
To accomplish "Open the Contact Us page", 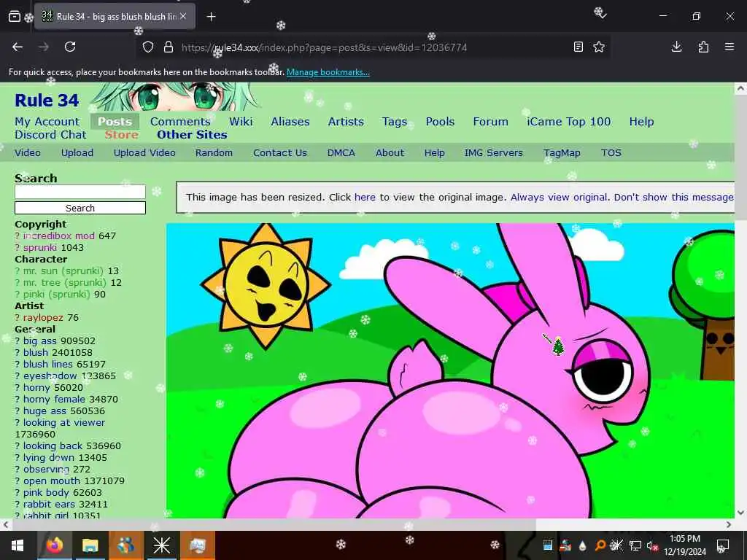I will 280,153.
